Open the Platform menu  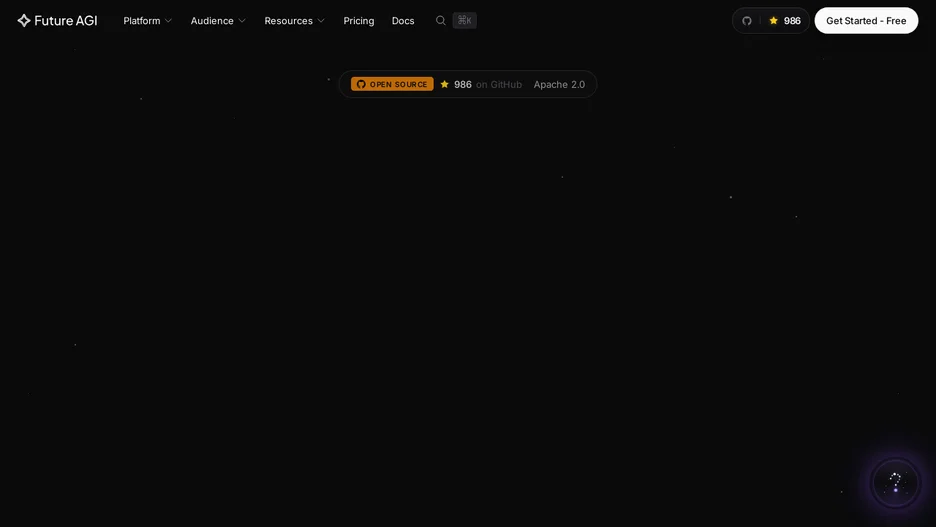141,21
